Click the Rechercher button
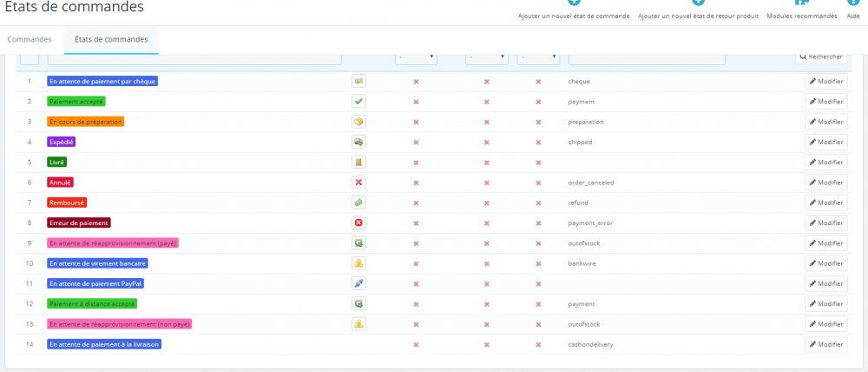Viewport: 868px width, 372px height. pyautogui.click(x=821, y=56)
